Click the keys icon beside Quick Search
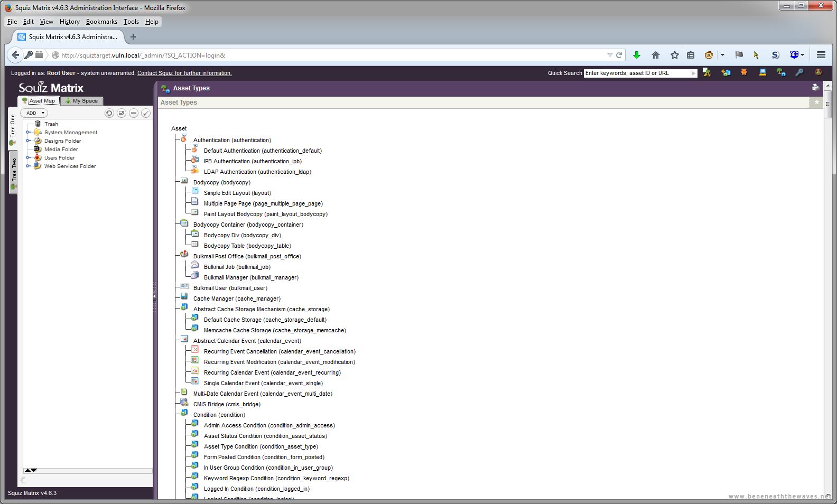Screen dimensions: 837x504 tap(706, 72)
